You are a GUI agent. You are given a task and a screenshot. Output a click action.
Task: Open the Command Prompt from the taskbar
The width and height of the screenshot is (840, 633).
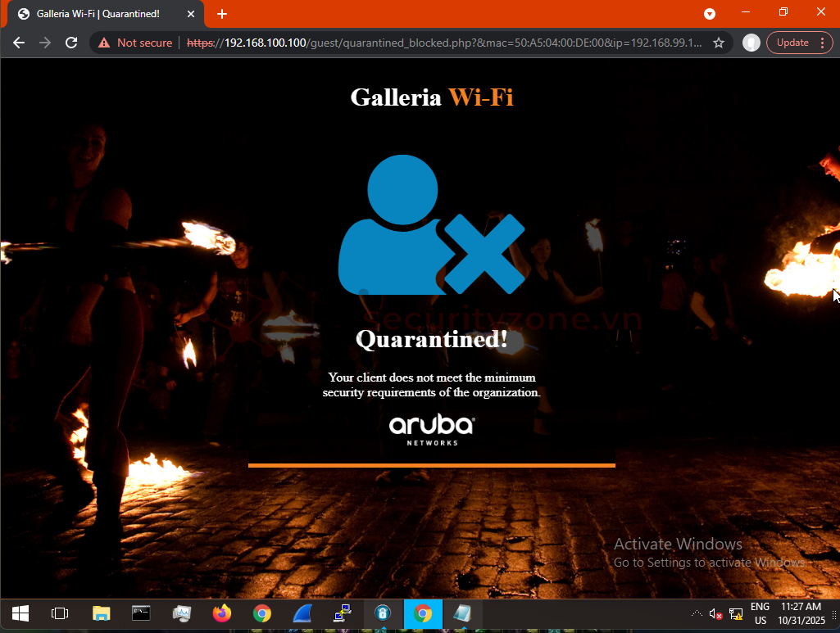click(141, 613)
